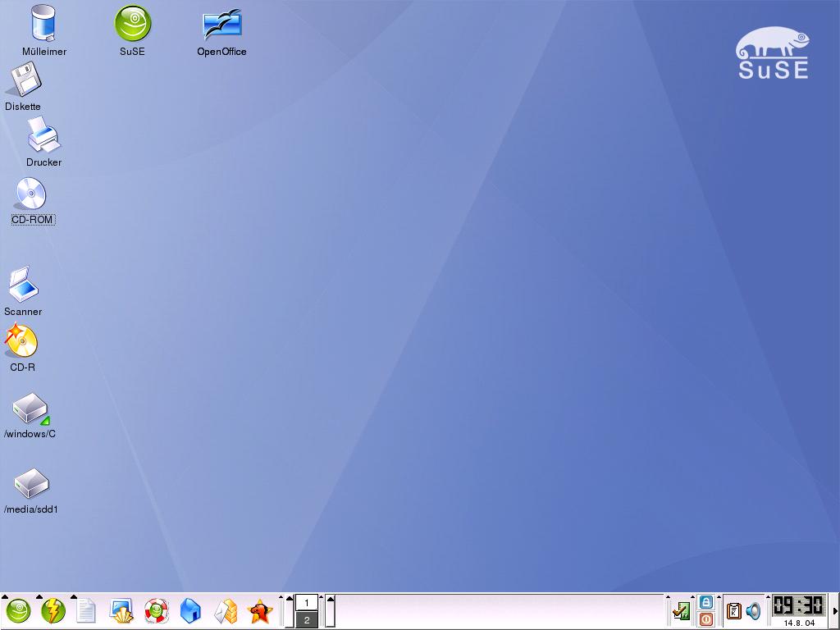Click the lock screen panel button
Image resolution: width=840 pixels, height=630 pixels.
(x=705, y=602)
